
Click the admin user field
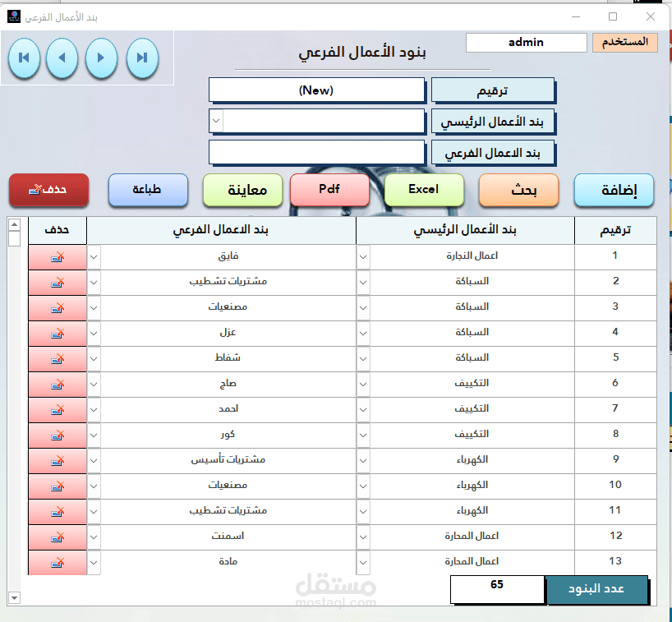(527, 43)
